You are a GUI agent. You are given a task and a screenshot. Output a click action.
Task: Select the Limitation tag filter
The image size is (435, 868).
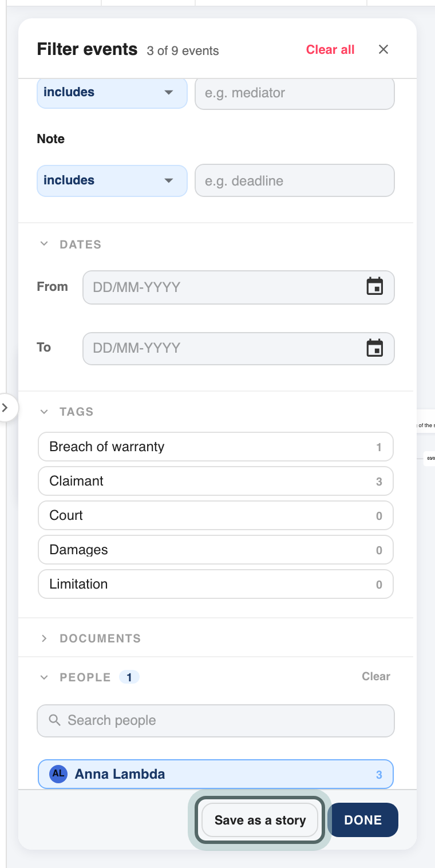click(216, 584)
